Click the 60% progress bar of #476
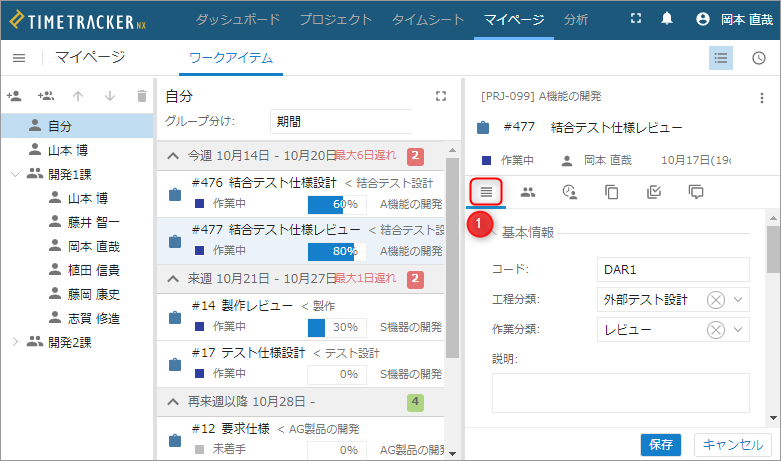This screenshot has height=461, width=781. point(337,204)
